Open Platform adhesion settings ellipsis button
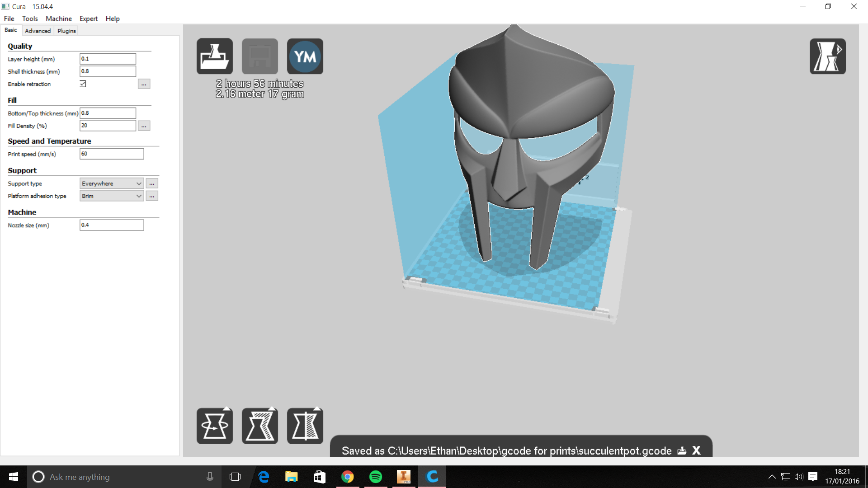The width and height of the screenshot is (868, 488). (152, 196)
